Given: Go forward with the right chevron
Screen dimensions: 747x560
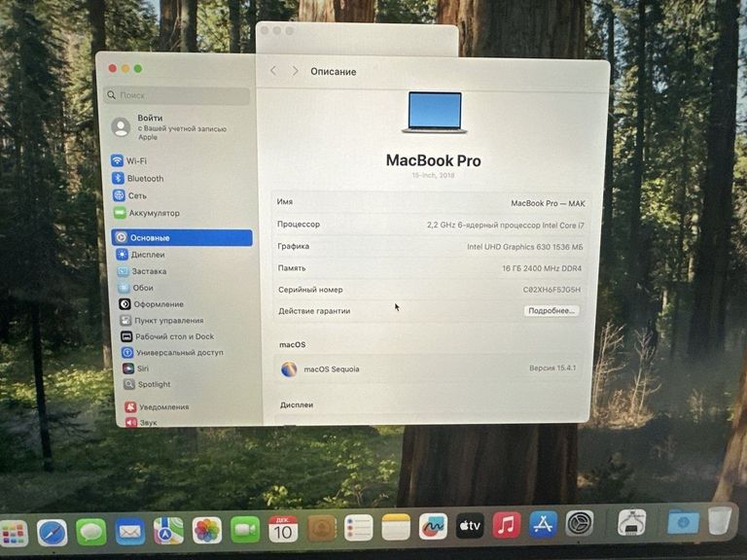Looking at the screenshot, I should pyautogui.click(x=296, y=71).
